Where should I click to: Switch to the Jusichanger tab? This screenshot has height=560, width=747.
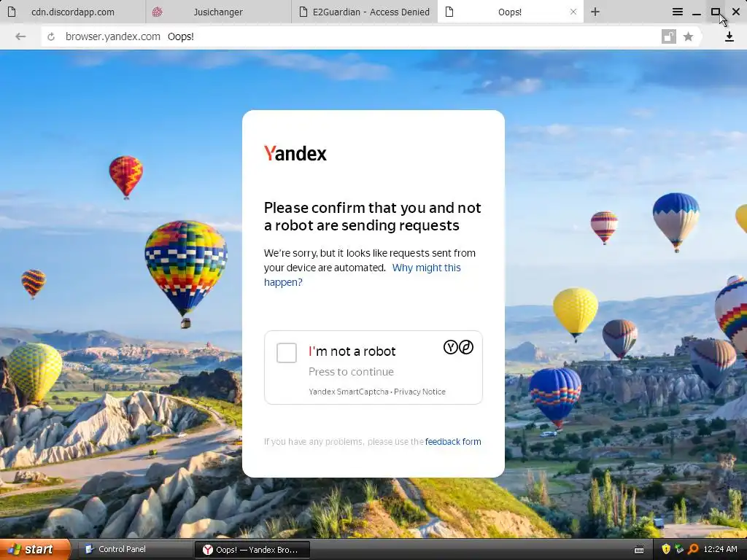[x=218, y=12]
